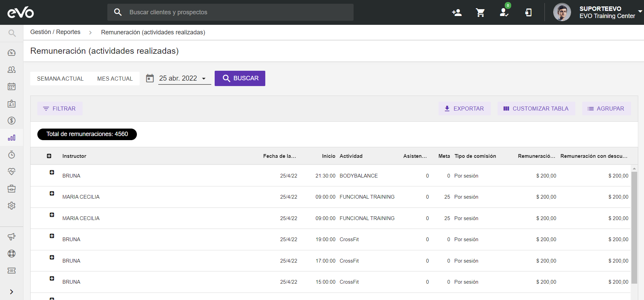Click the EXPORTAR button
Viewport: 644px width, 300px height.
coord(464,109)
